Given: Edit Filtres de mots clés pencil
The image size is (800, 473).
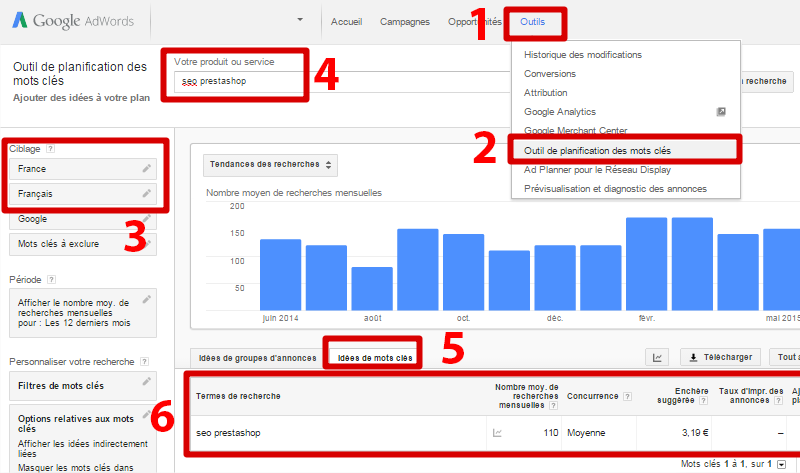Looking at the screenshot, I should click(x=146, y=381).
